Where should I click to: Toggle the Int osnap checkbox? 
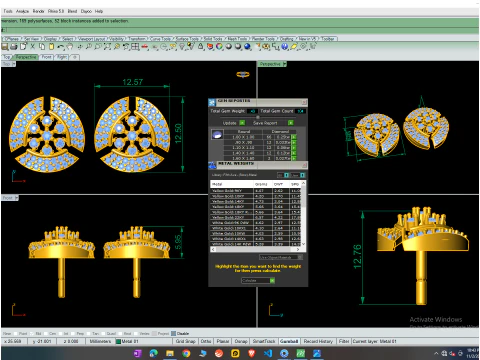(x=60, y=334)
